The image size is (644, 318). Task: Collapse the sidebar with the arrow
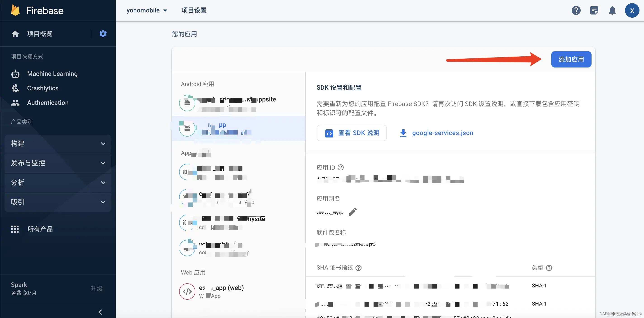point(100,312)
